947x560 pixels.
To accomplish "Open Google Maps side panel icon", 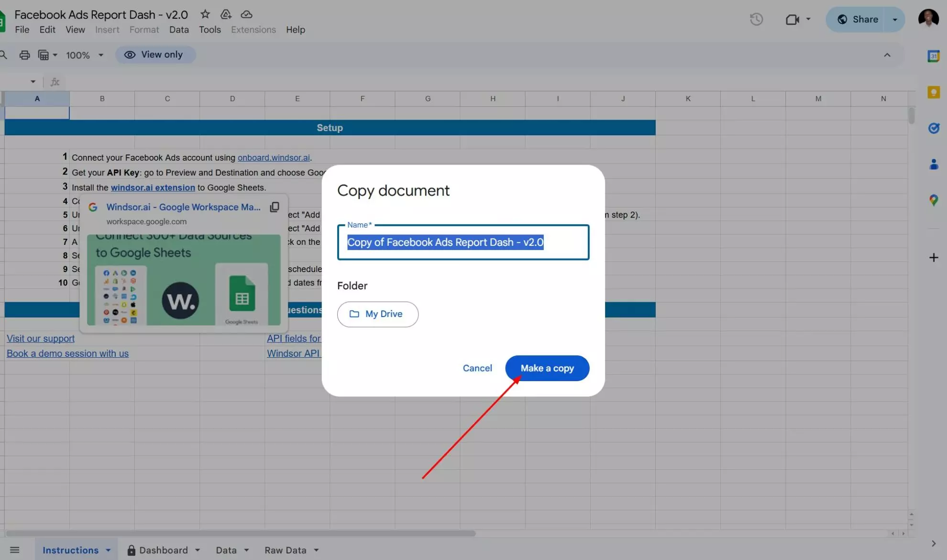I will coord(934,200).
